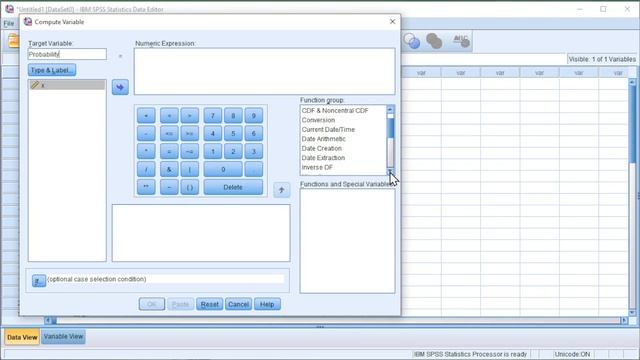The width and height of the screenshot is (640, 360).
Task: Click the decimal point keypad button
Action: (253, 169)
